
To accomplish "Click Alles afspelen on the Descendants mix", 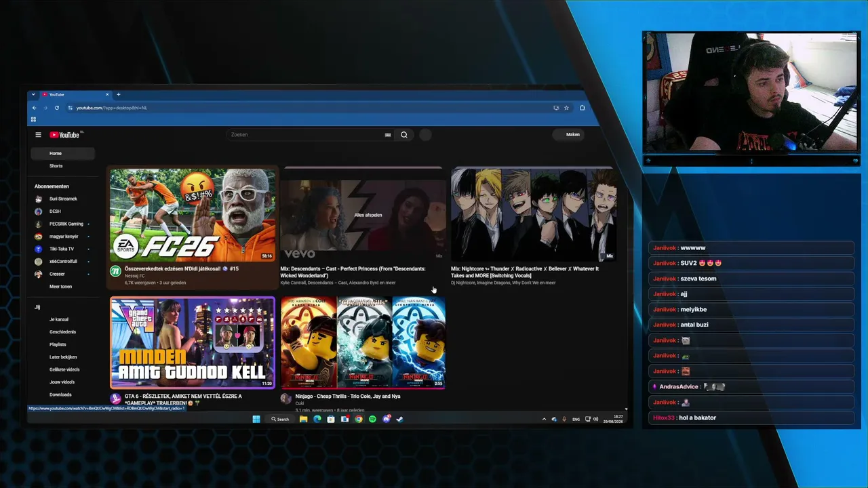I will [x=368, y=215].
